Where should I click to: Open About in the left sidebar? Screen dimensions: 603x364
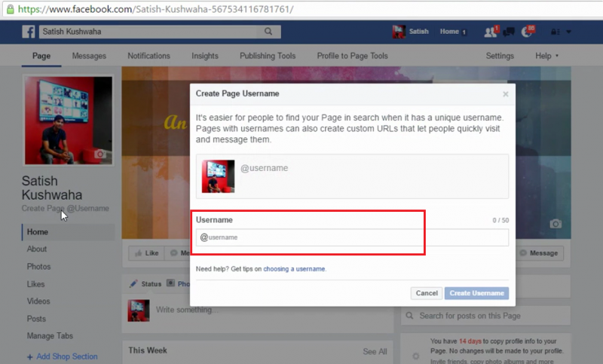[37, 249]
